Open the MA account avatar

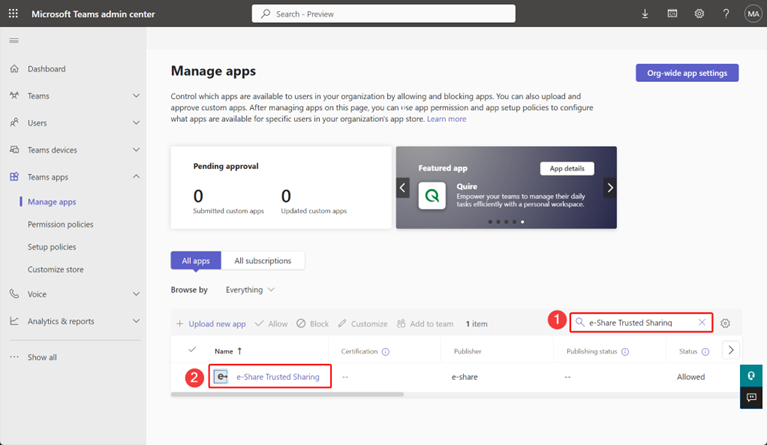pos(753,14)
